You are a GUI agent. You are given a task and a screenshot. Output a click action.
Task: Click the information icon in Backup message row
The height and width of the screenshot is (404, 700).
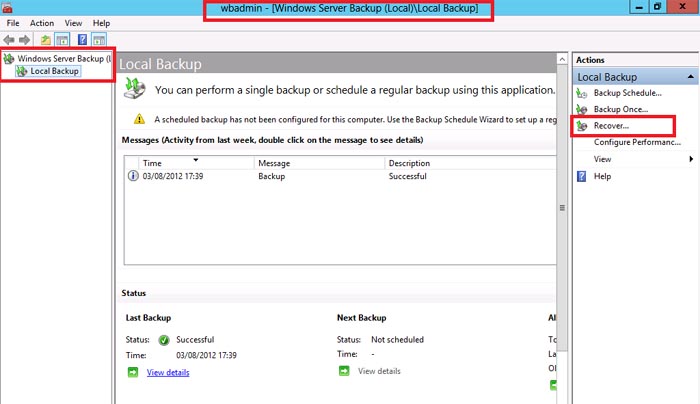coord(133,176)
